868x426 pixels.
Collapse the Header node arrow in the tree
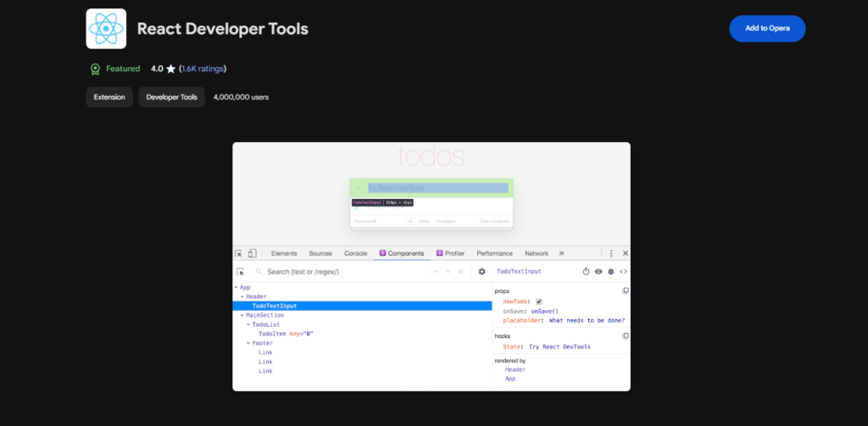pyautogui.click(x=242, y=296)
